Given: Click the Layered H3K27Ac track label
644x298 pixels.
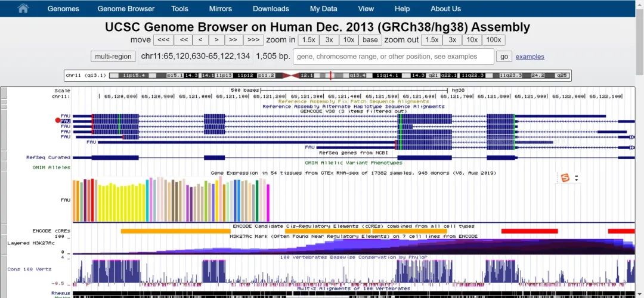Looking at the screenshot, I should pos(31,243).
